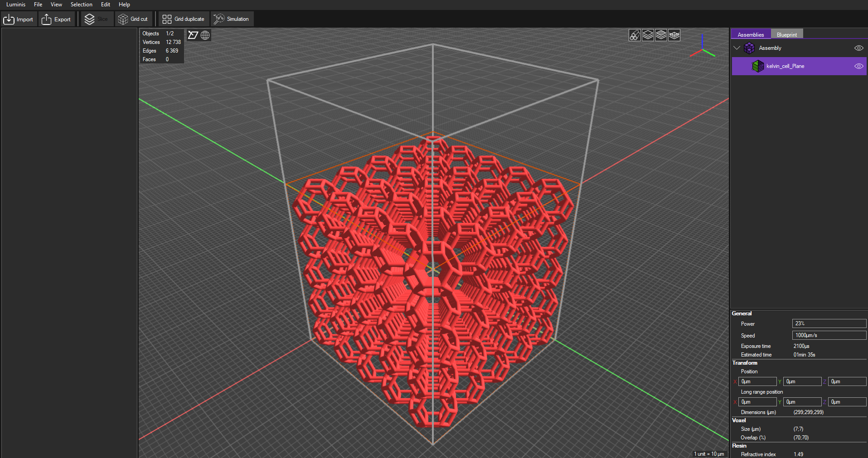Screen dimensions: 868x458
Task: Switch to the Blueprint tab
Action: tap(787, 34)
